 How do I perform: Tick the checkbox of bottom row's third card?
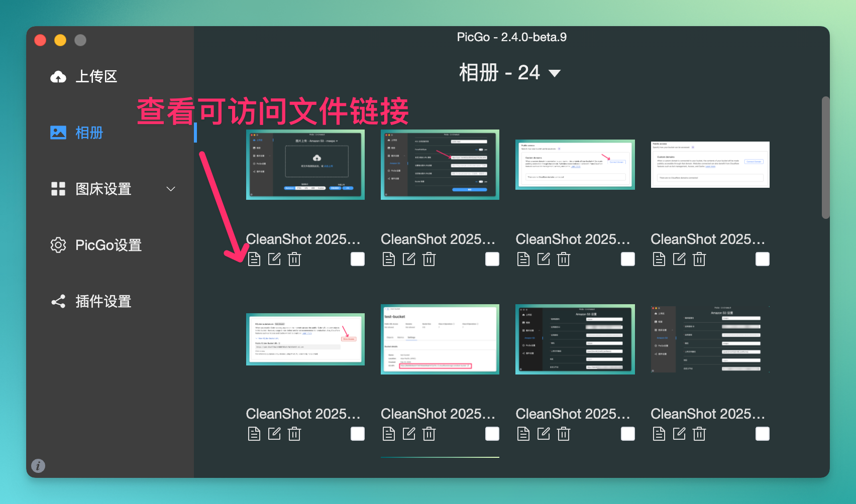(628, 434)
